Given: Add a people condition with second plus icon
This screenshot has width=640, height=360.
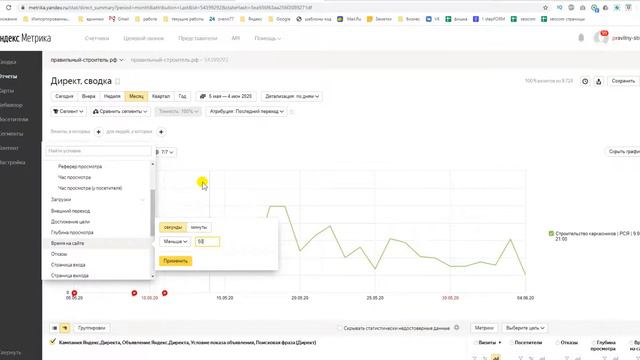Looking at the screenshot, I should [x=161, y=132].
